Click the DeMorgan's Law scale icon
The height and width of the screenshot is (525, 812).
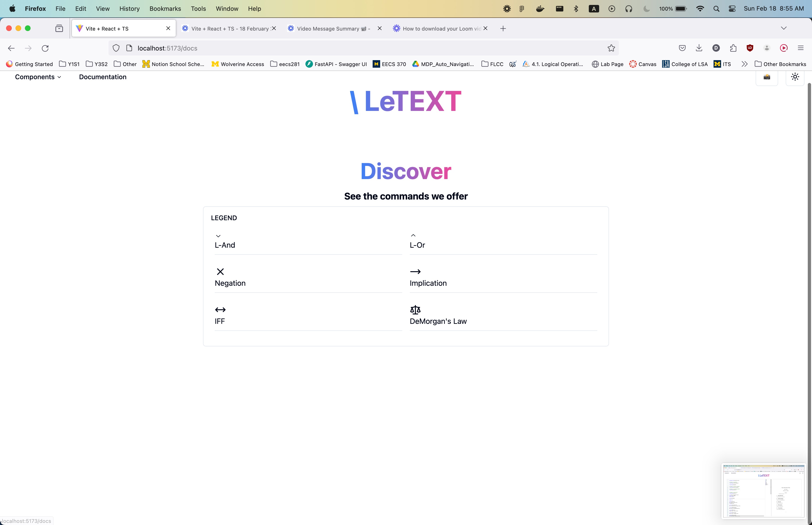(415, 310)
